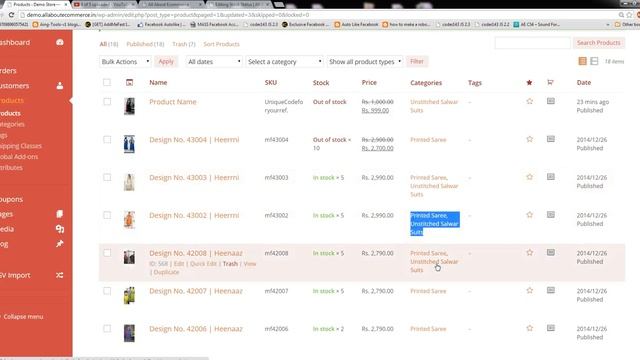Click Duplicate under Design No. 42008

(x=166, y=272)
